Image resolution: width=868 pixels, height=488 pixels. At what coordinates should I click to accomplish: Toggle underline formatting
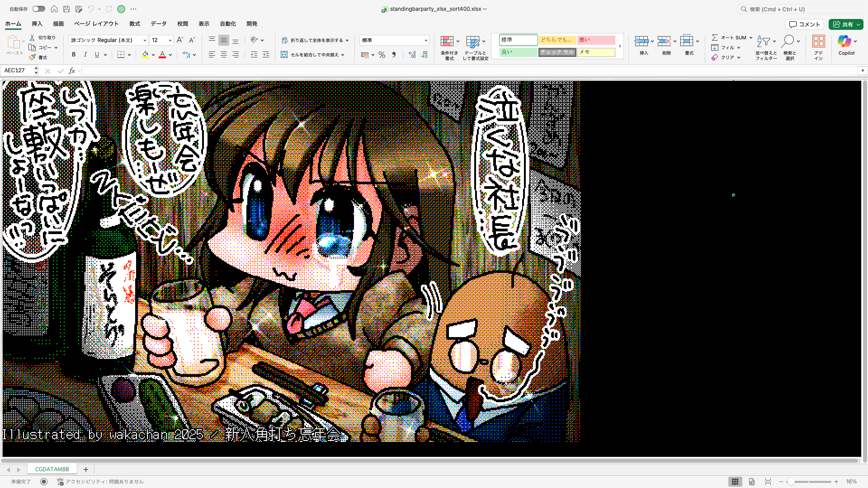point(96,55)
